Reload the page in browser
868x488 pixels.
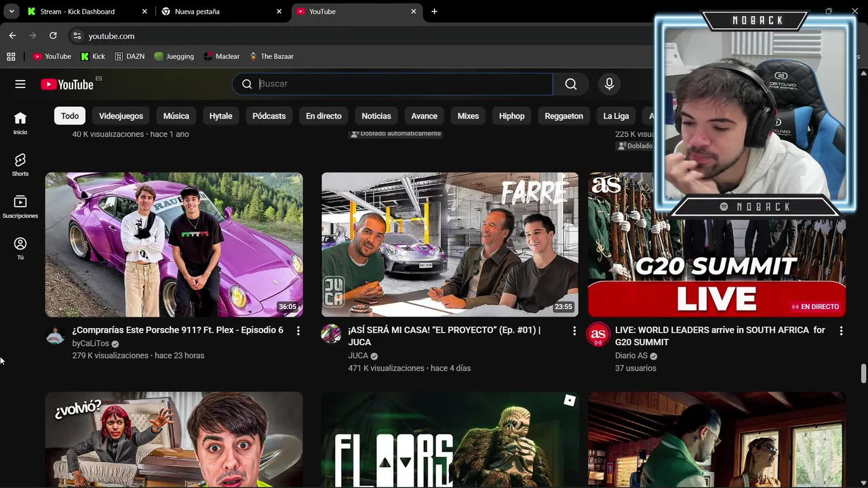(53, 35)
